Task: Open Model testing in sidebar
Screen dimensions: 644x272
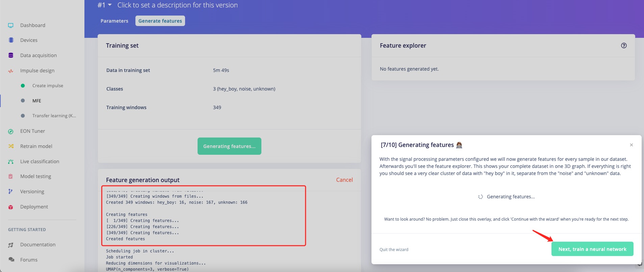Action: pyautogui.click(x=35, y=176)
